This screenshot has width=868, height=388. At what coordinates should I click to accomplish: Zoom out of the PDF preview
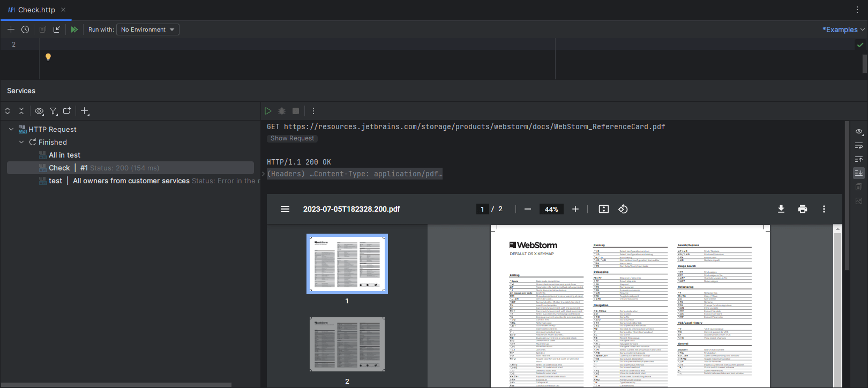(x=528, y=209)
